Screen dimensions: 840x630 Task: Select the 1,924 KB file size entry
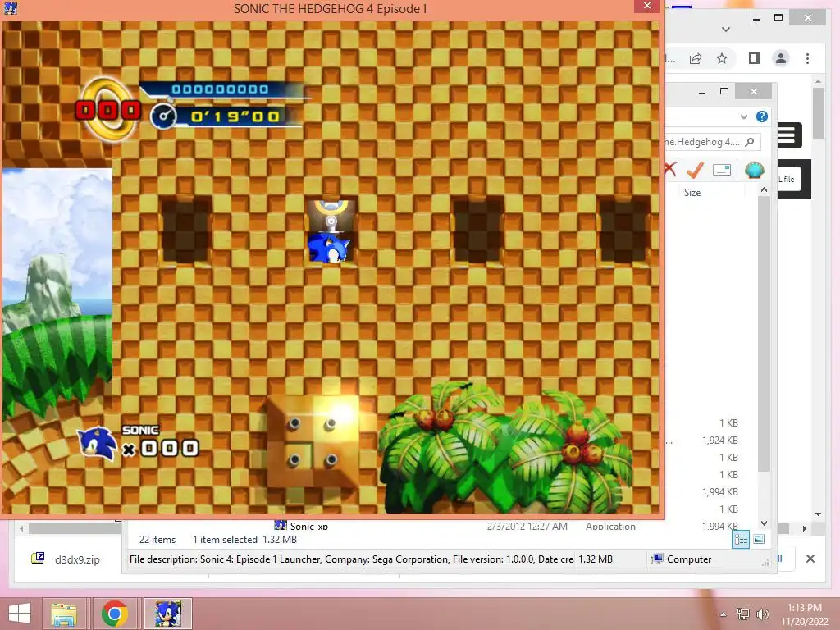tap(720, 441)
